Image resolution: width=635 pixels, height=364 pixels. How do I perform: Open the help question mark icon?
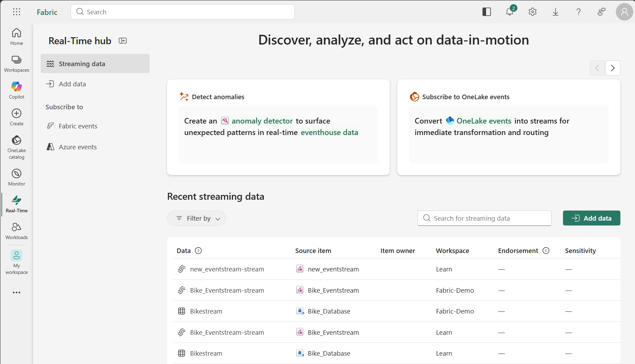tap(578, 12)
